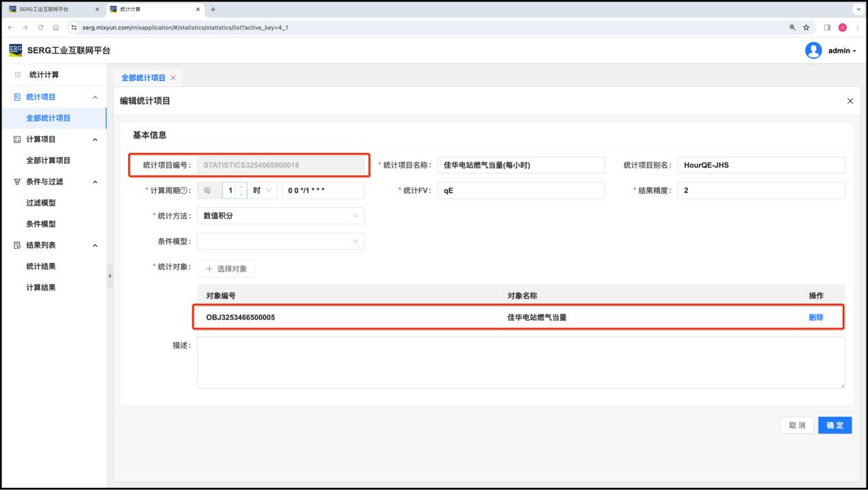Click the admin user avatar icon
Screen dimensions: 868x490
pos(813,51)
